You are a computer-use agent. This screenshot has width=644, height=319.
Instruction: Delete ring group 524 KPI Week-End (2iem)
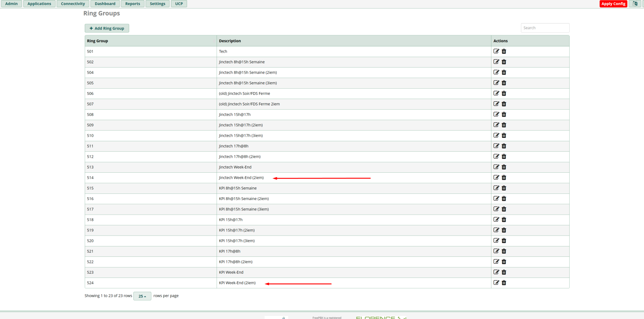point(504,283)
